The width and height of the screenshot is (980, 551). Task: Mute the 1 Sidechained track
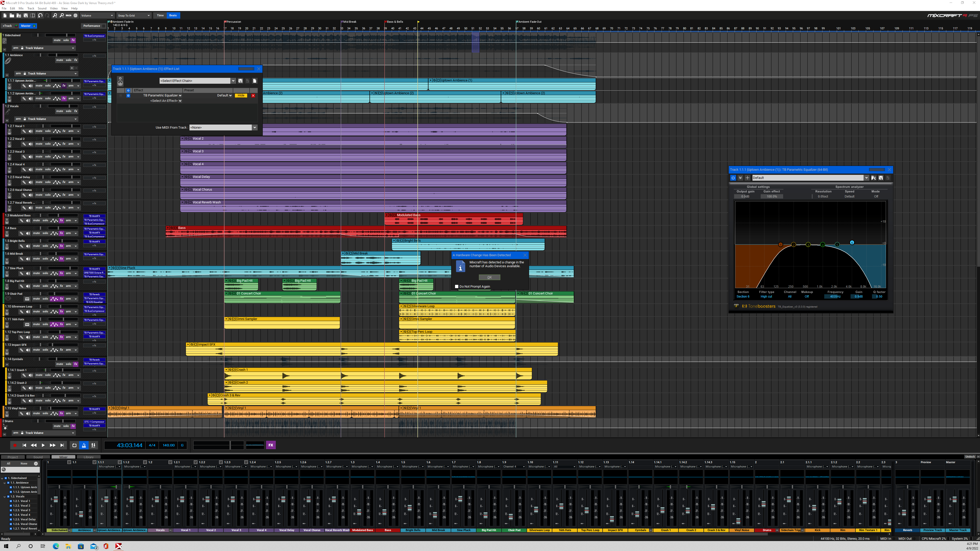(x=57, y=40)
